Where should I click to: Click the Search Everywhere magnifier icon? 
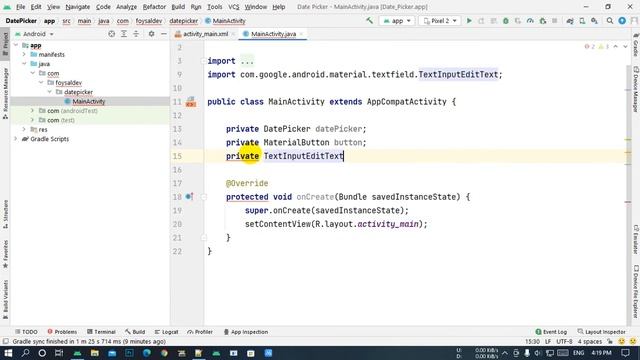610,20
